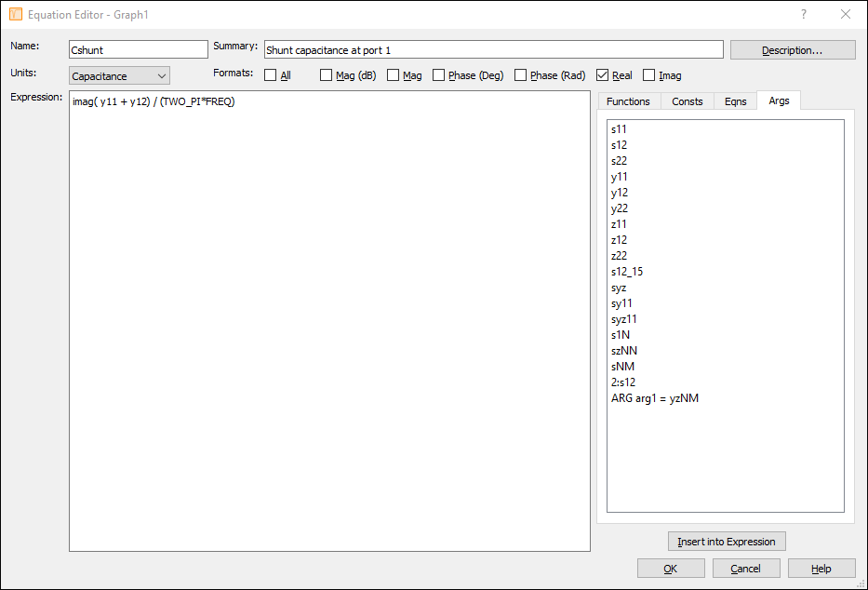Select y11 in the args list
868x590 pixels.
point(620,177)
